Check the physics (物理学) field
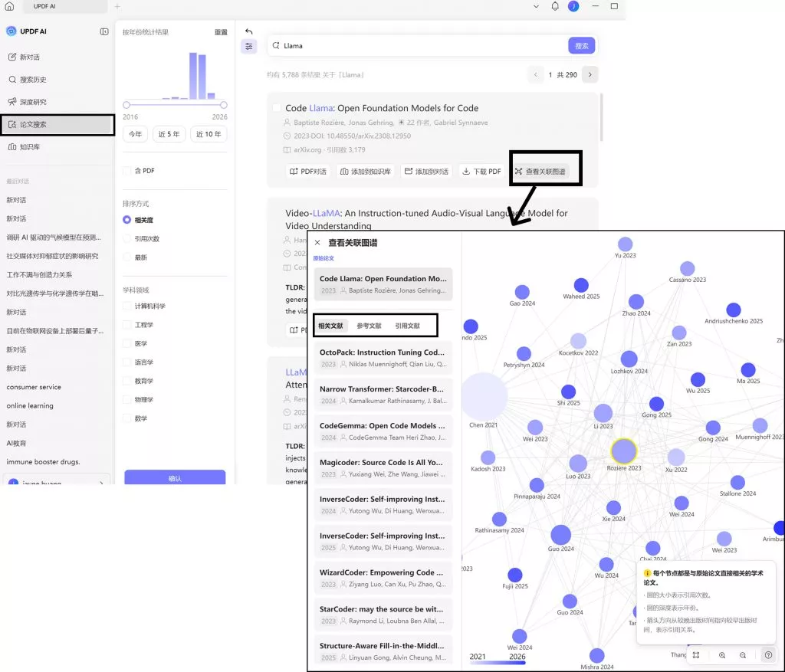Screen dimensions: 785x672 pyautogui.click(x=126, y=400)
